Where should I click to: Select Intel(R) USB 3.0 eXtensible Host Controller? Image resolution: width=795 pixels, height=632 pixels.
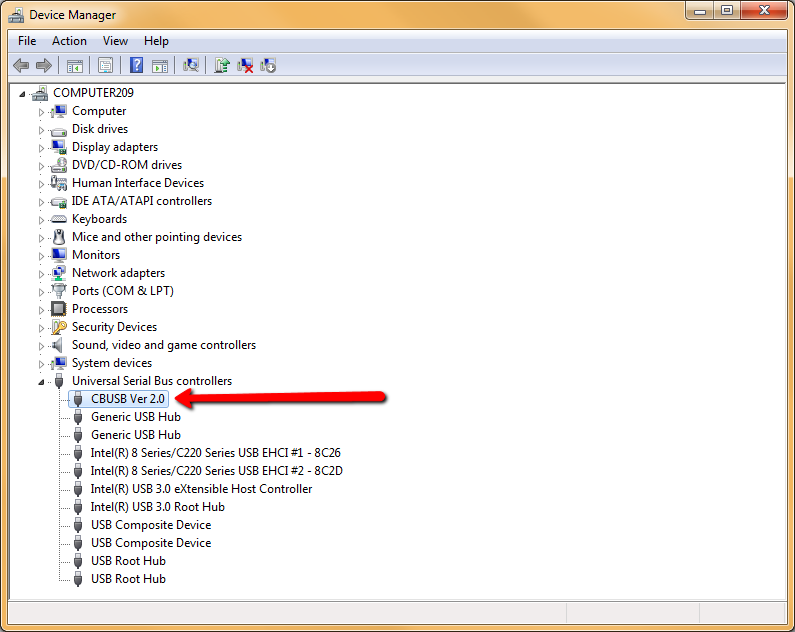[x=201, y=489]
